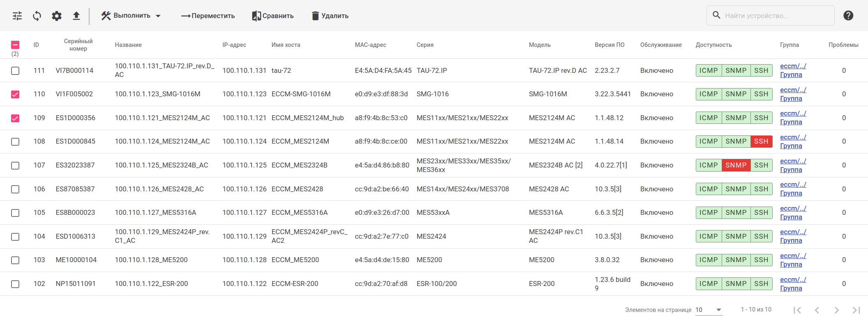Sort by the Серия column header

[425, 45]
